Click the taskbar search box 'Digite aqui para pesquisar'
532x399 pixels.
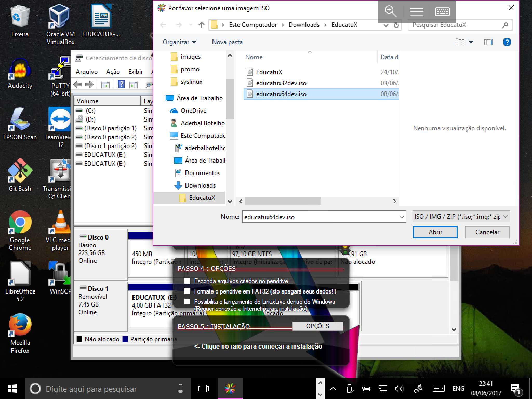108,389
